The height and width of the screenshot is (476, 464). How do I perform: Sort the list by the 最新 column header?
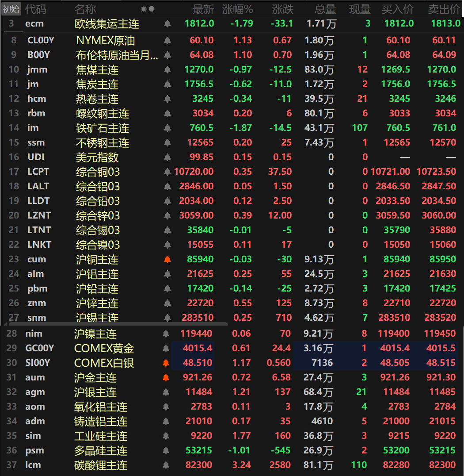pyautogui.click(x=204, y=9)
